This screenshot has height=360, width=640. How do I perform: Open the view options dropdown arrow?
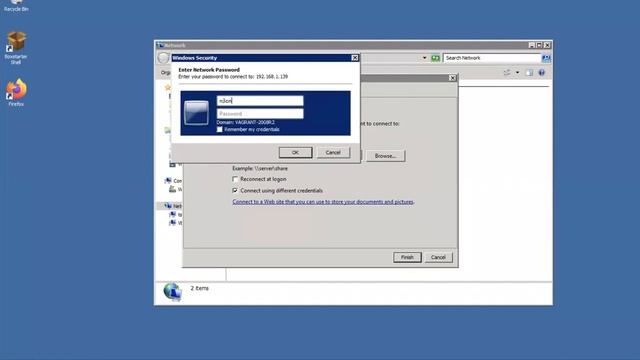[x=517, y=73]
